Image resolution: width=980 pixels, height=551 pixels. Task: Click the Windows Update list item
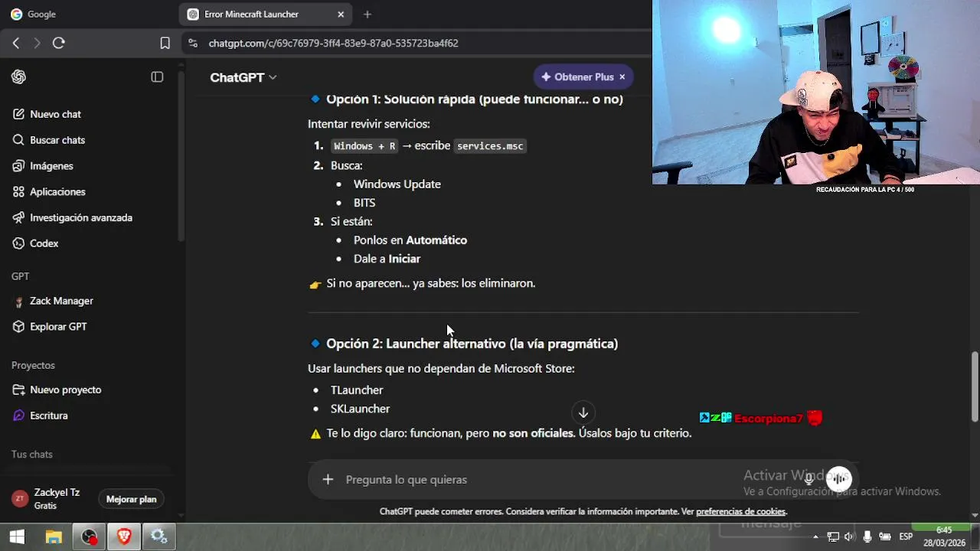[397, 184]
